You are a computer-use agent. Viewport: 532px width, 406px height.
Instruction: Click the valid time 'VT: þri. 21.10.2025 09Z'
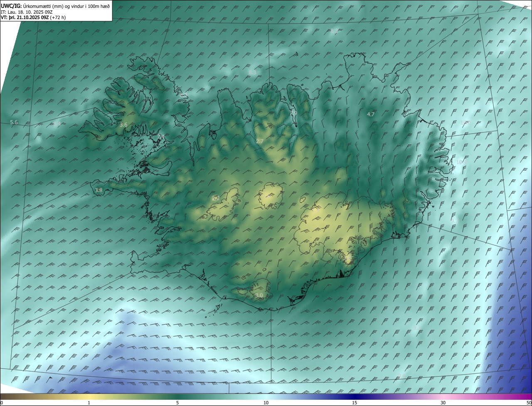(x=25, y=17)
